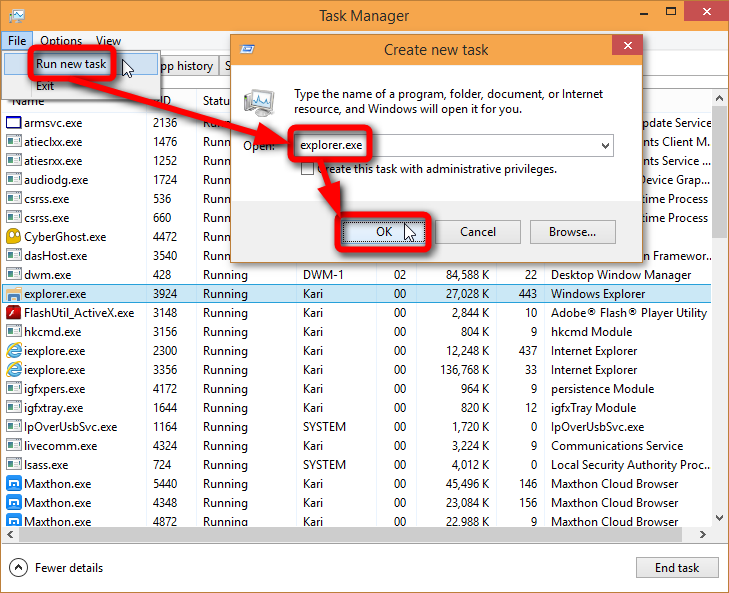Click the Maxthon.exe icon with PID 5440
This screenshot has height=593, width=729.
click(x=13, y=484)
